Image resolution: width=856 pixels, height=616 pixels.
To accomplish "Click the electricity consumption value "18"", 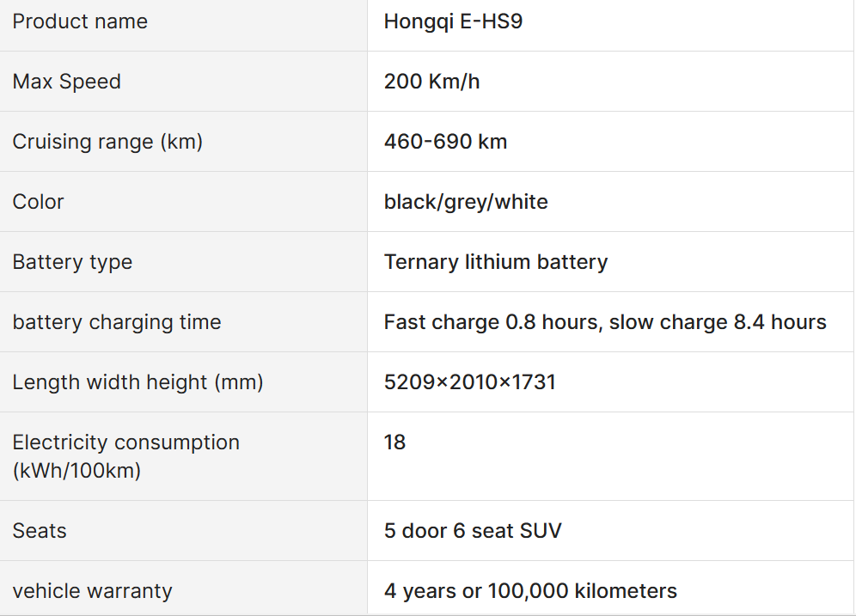I will 394,442.
